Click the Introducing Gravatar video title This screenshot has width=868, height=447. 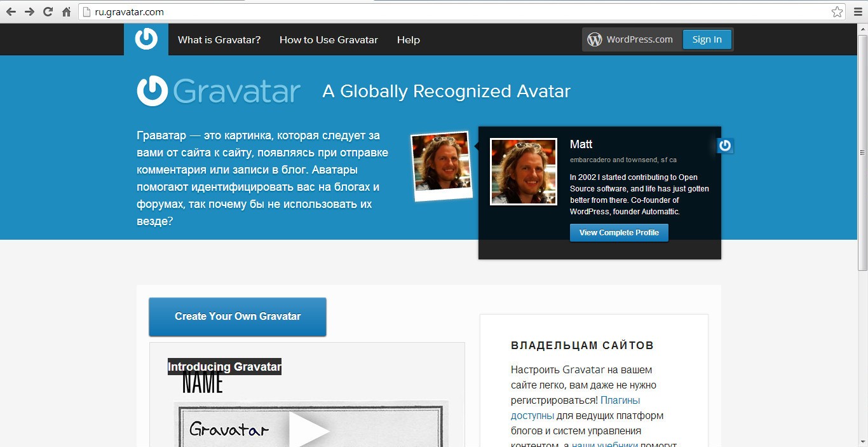[224, 367]
